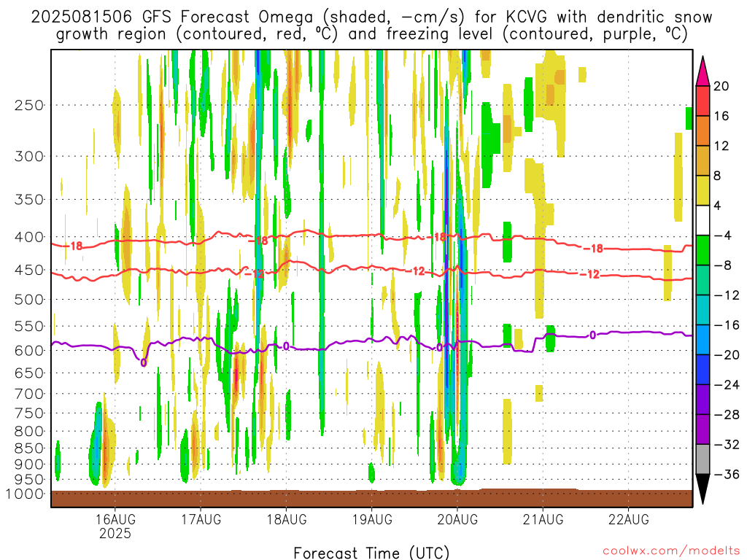Click the 20AUG date label
The image size is (747, 560).
(x=457, y=519)
